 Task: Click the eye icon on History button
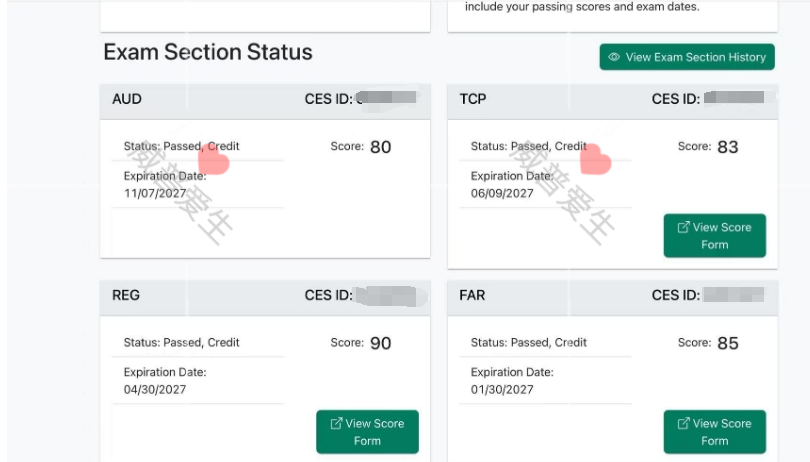pos(614,57)
